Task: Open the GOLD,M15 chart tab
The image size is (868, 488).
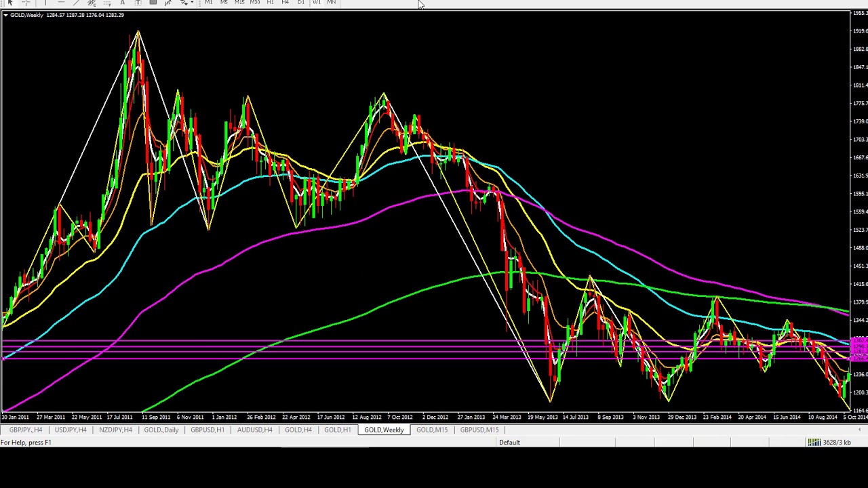Action: tap(432, 430)
